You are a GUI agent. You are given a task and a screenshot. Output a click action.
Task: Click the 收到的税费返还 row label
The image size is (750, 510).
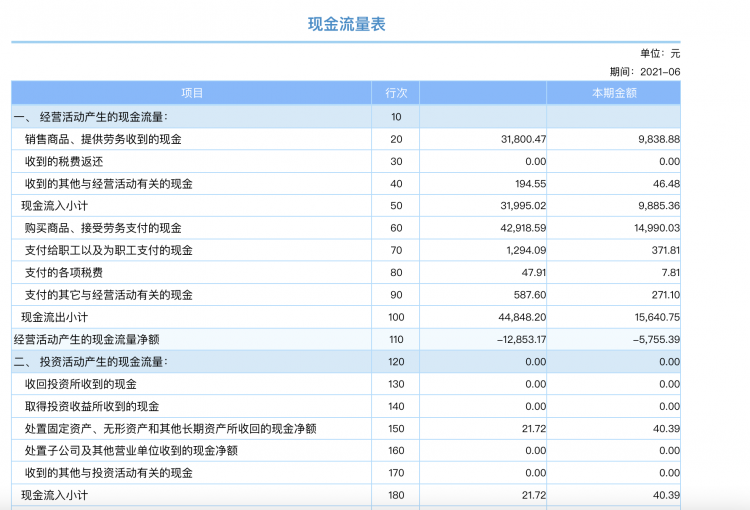point(64,162)
